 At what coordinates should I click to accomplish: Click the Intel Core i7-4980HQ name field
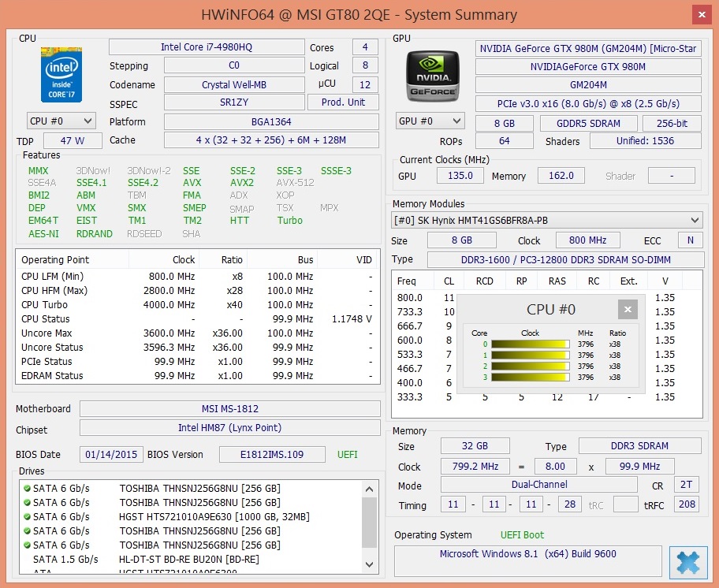[207, 47]
